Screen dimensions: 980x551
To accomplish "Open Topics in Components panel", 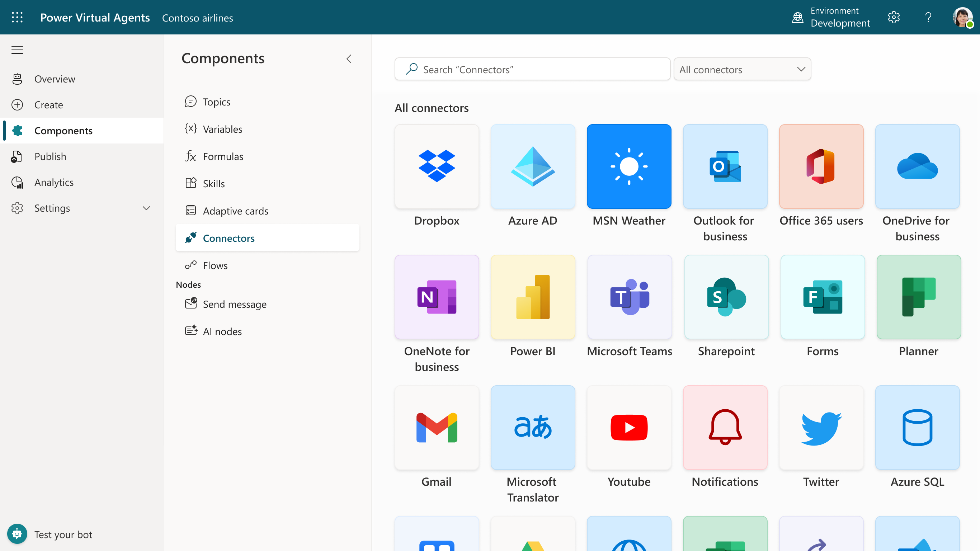I will click(268, 102).
